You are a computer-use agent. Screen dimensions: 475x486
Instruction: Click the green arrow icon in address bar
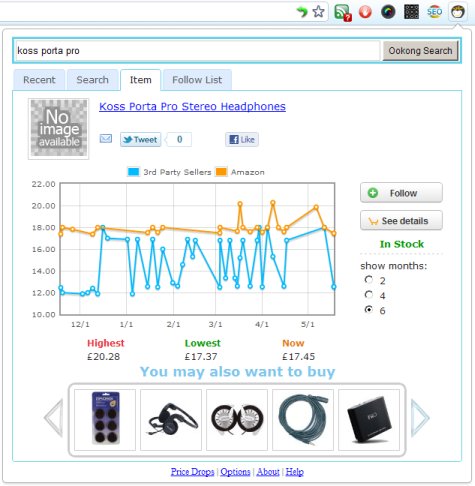click(x=302, y=12)
